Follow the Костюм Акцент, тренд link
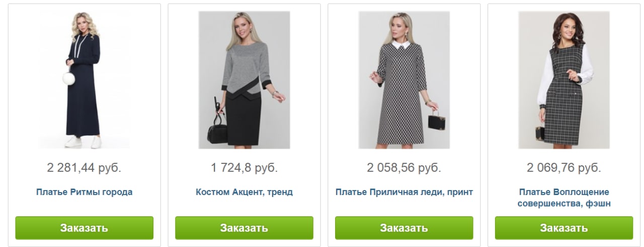The height and width of the screenshot is (247, 644). pos(244,192)
